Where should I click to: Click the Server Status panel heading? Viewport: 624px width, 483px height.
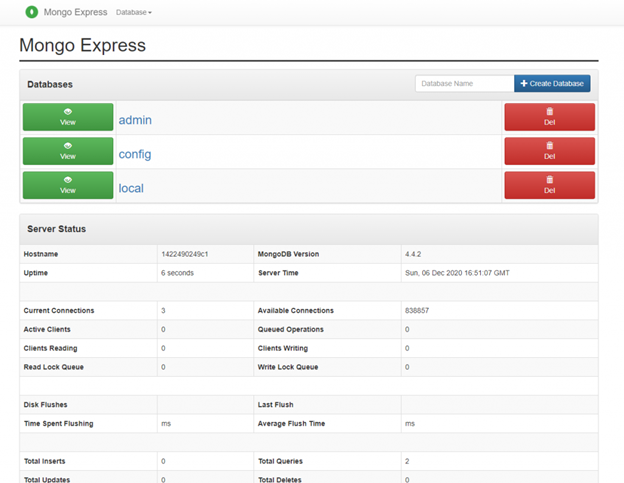pyautogui.click(x=57, y=229)
